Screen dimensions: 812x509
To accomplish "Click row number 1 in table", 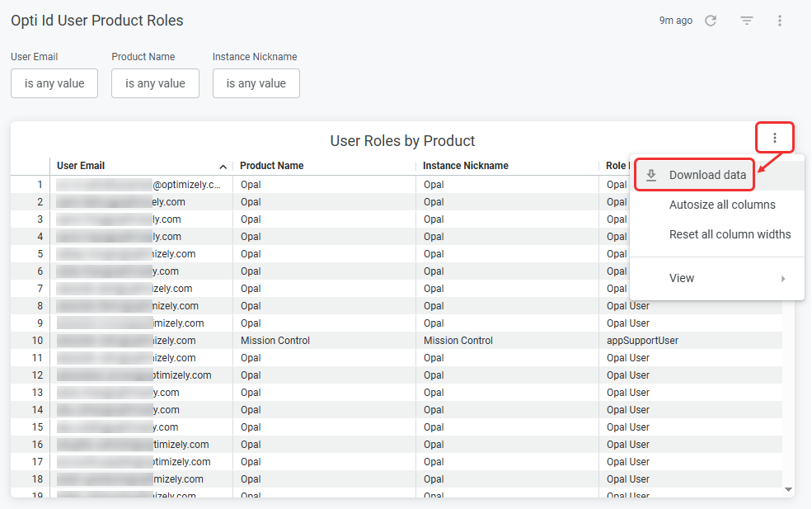I will [40, 185].
